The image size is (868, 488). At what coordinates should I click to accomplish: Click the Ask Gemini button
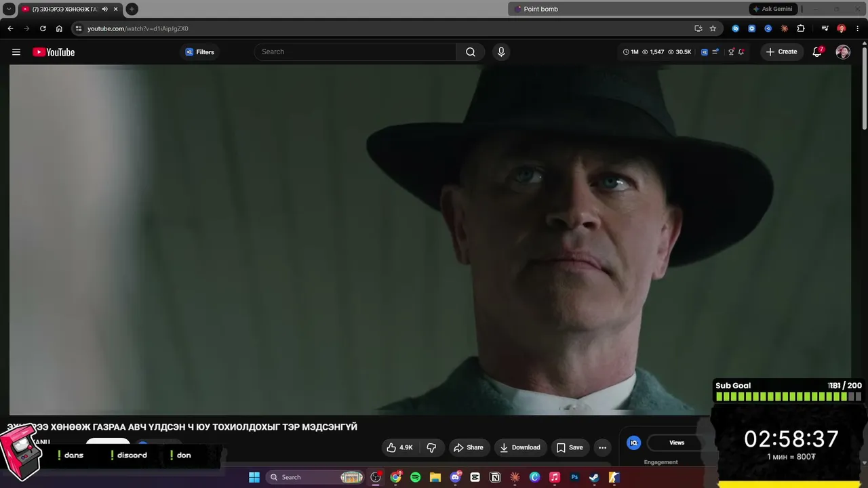pyautogui.click(x=772, y=9)
